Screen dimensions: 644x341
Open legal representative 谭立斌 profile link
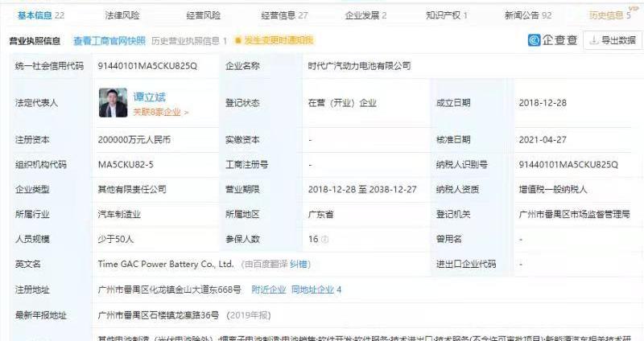[x=149, y=97]
